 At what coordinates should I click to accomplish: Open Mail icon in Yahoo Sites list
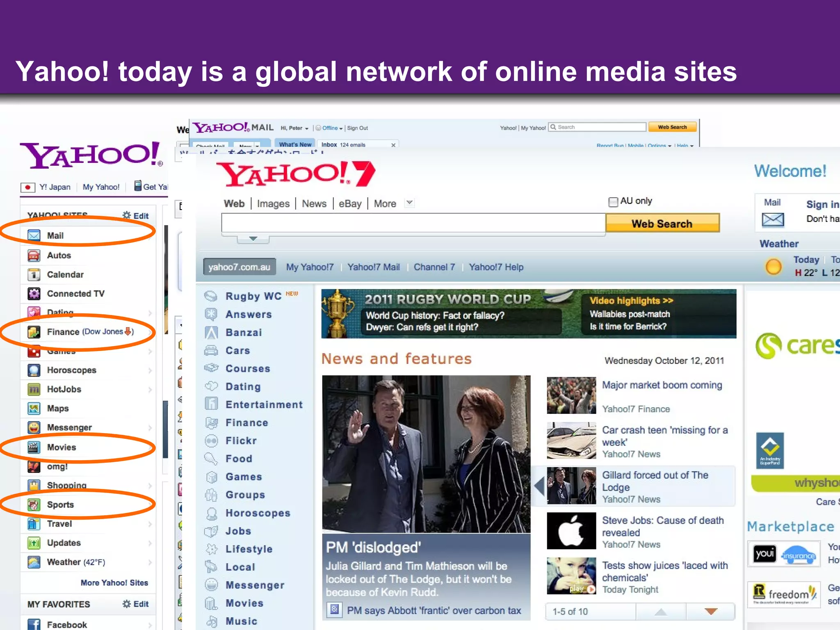point(34,235)
